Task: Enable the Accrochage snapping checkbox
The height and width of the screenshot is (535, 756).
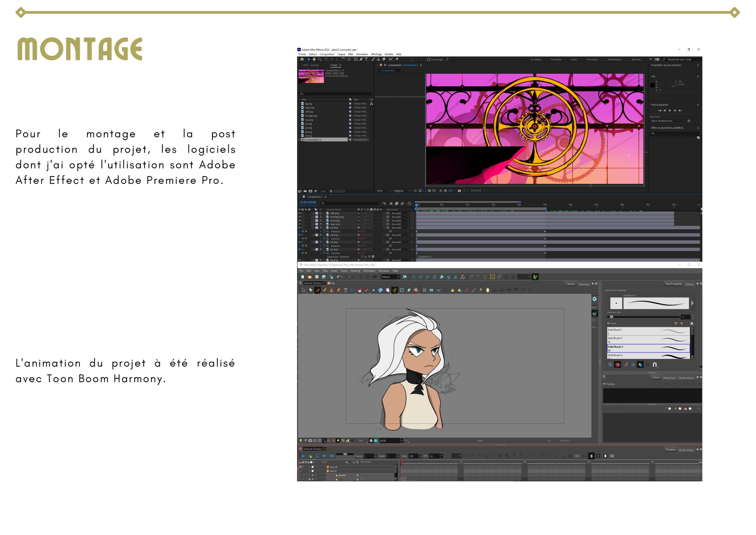Action: pos(429,60)
